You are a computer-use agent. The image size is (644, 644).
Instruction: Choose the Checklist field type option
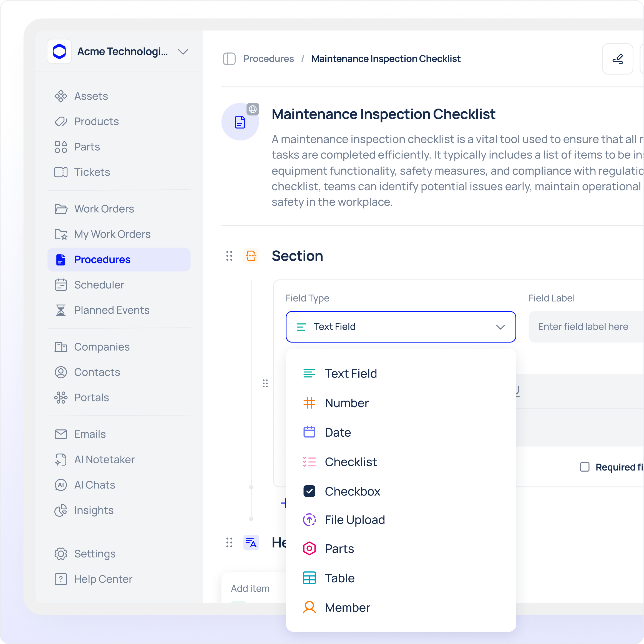(x=351, y=462)
